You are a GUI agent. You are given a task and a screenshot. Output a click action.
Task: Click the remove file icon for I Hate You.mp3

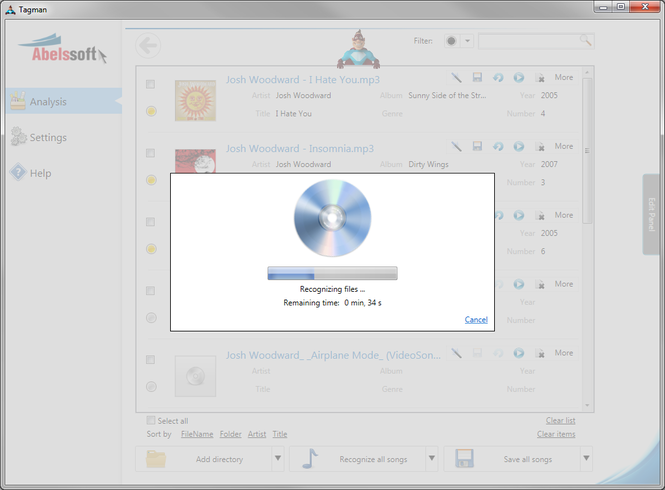(540, 78)
